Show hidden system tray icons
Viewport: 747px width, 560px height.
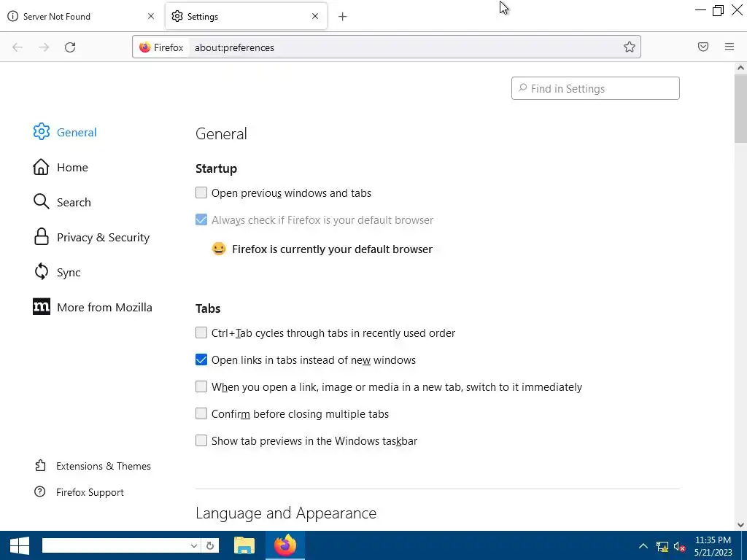[x=643, y=545]
